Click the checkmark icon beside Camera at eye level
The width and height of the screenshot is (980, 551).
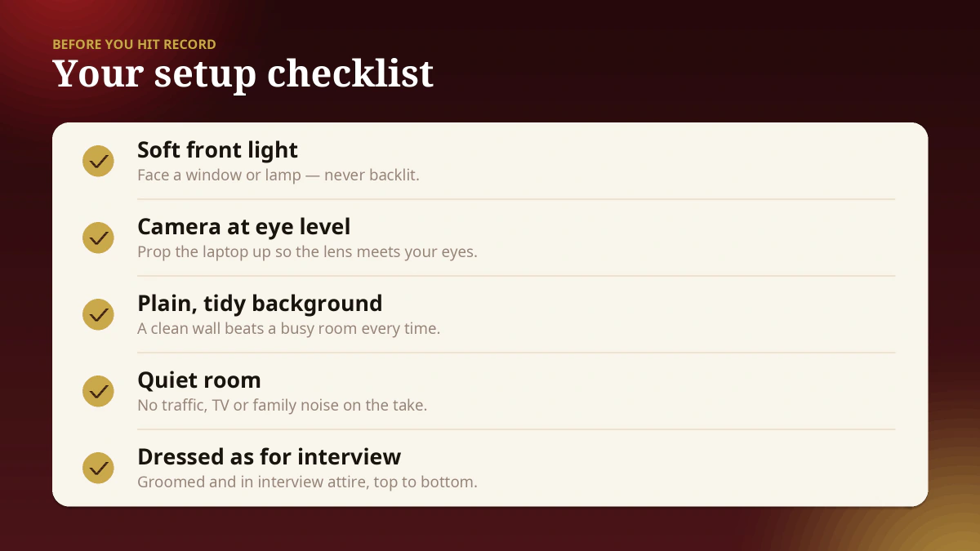coord(98,238)
